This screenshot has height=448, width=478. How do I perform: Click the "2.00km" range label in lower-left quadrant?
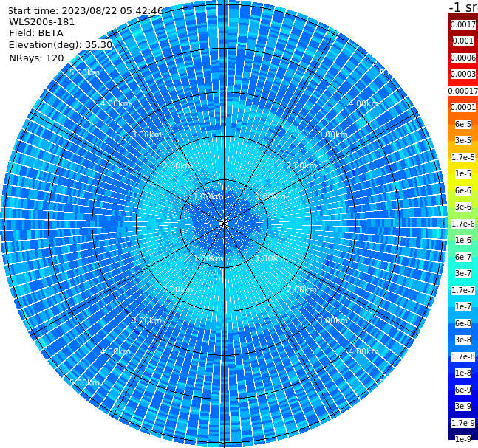[x=178, y=289]
